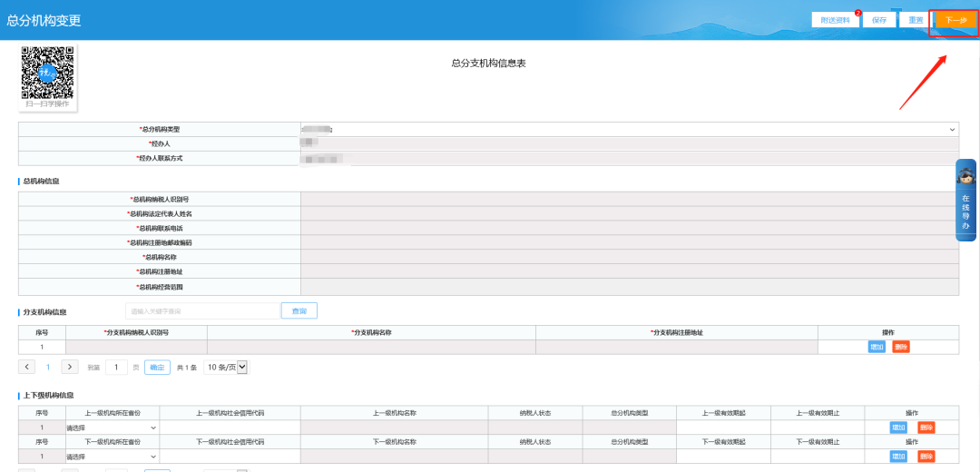980x472 pixels.
Task: Go to the next page arrow
Action: click(x=70, y=367)
